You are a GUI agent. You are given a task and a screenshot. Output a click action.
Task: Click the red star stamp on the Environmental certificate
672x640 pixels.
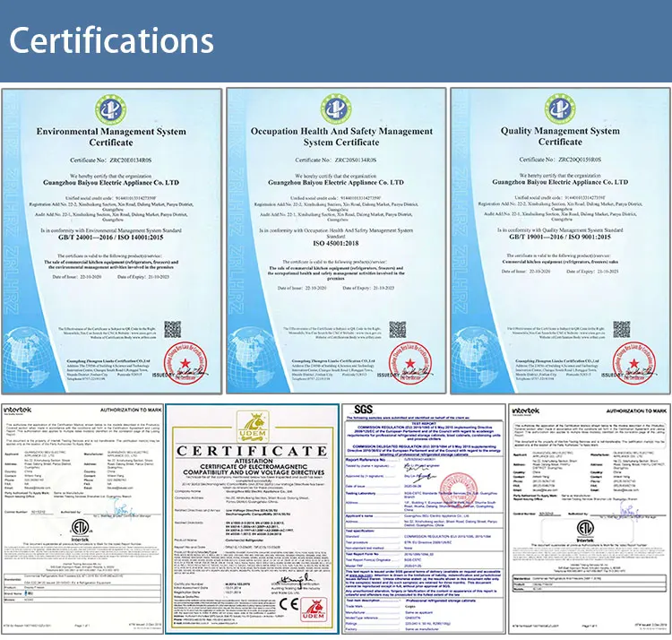click(x=185, y=363)
